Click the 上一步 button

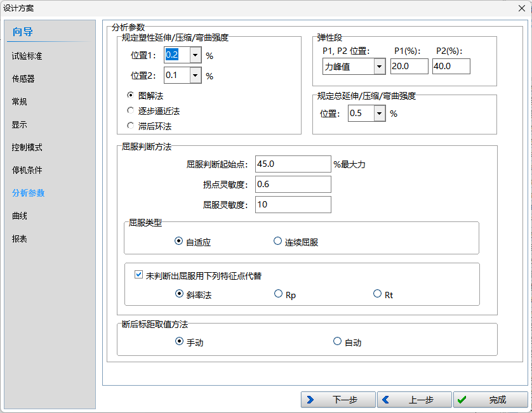point(415,400)
